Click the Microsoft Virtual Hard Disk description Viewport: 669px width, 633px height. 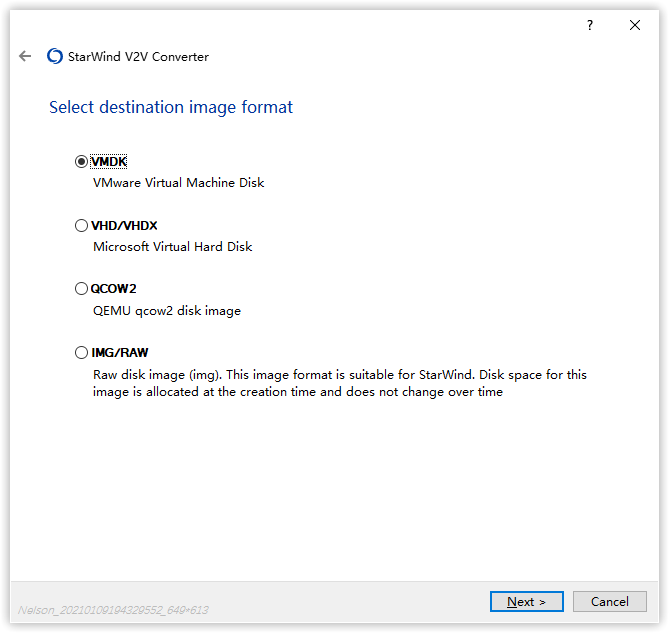172,247
